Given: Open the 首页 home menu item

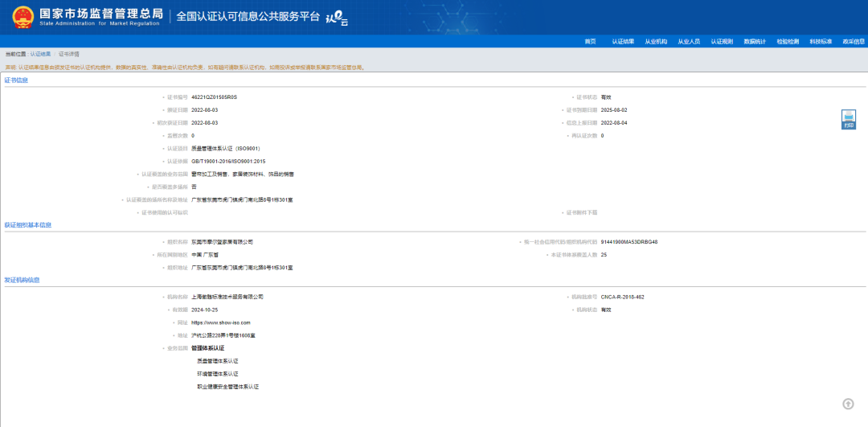Looking at the screenshot, I should (590, 41).
